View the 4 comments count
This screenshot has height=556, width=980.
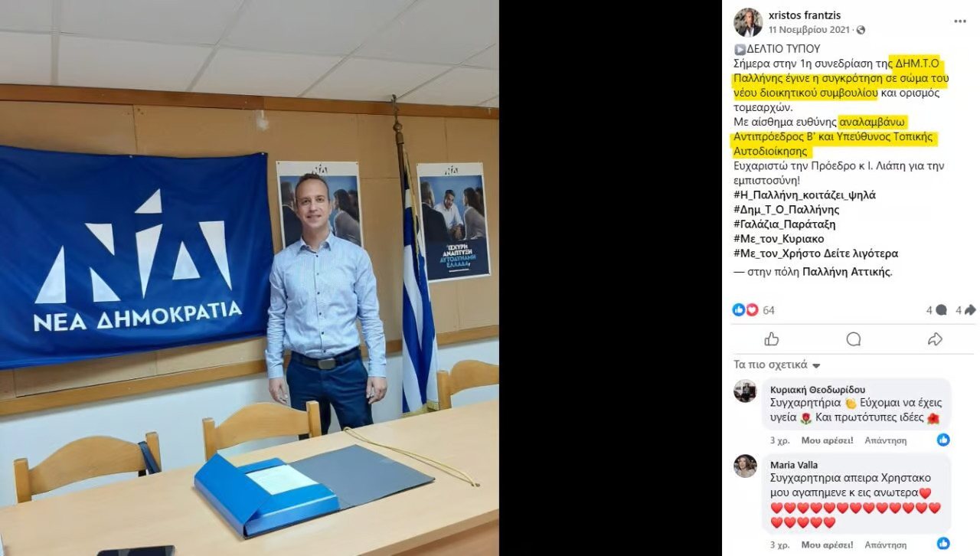pos(936,310)
